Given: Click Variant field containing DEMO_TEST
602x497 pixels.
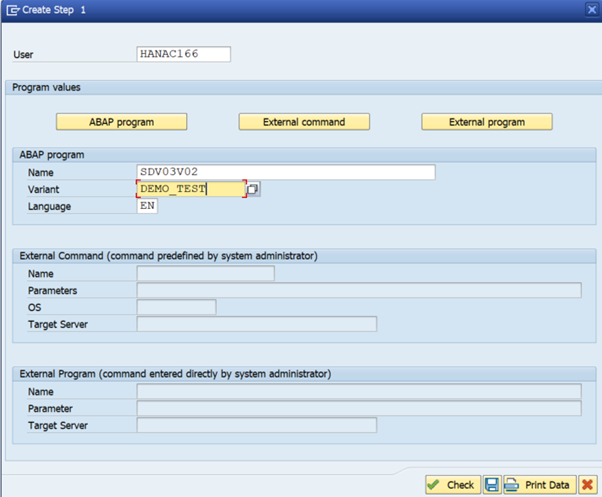Looking at the screenshot, I should coord(191,189).
